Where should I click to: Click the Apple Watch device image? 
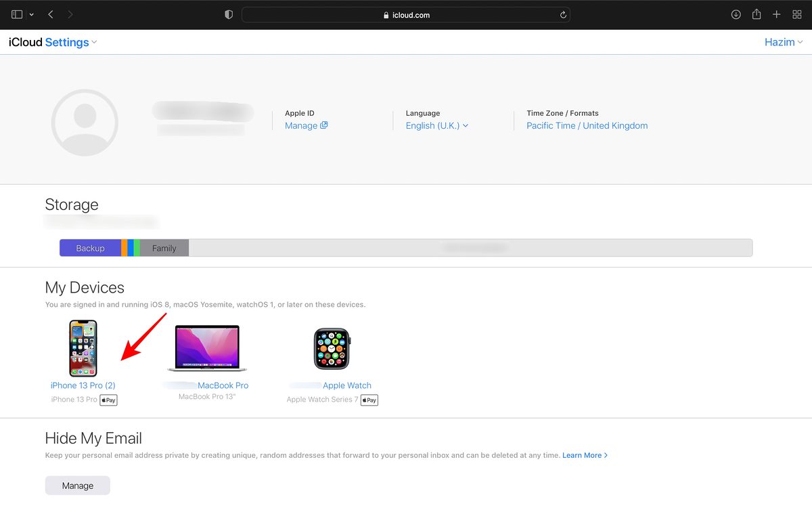332,348
